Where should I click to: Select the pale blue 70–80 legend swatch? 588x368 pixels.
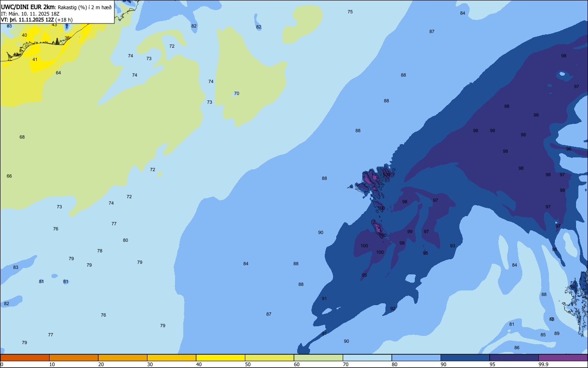[x=367, y=357]
